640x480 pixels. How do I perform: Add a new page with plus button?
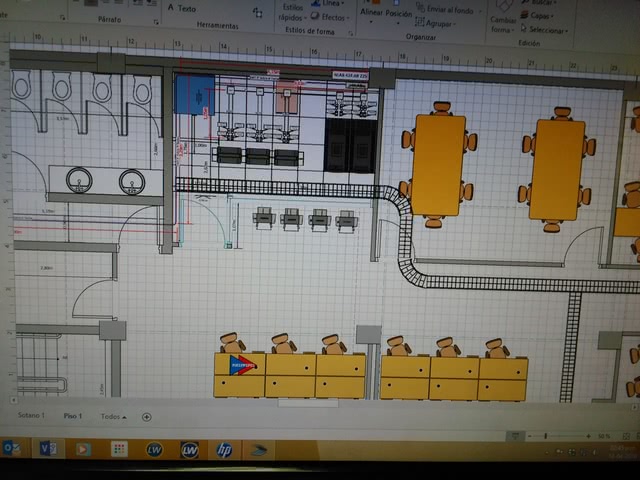pos(146,416)
